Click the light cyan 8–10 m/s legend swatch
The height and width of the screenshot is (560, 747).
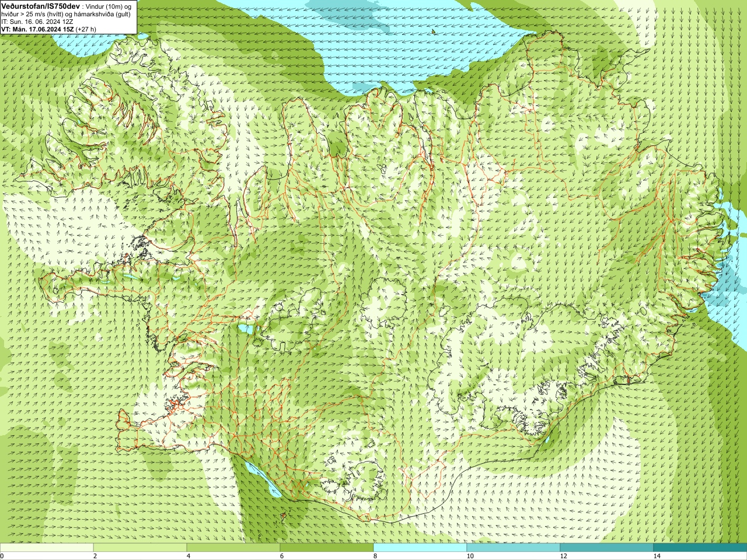click(x=420, y=548)
